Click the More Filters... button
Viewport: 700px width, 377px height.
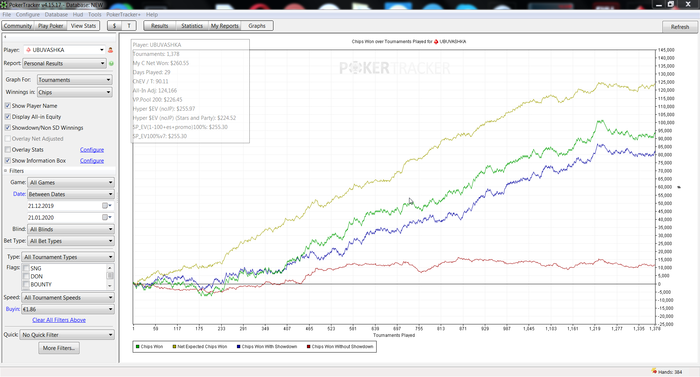click(x=59, y=348)
